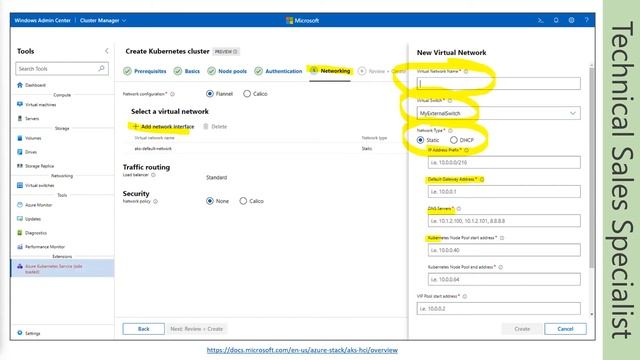
Task: Open Servers tool
Action: [28, 118]
